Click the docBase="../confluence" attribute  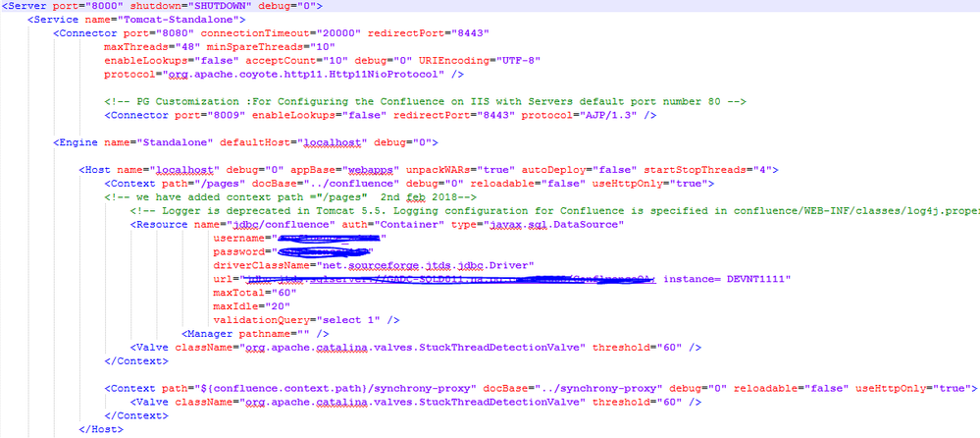[327, 184]
